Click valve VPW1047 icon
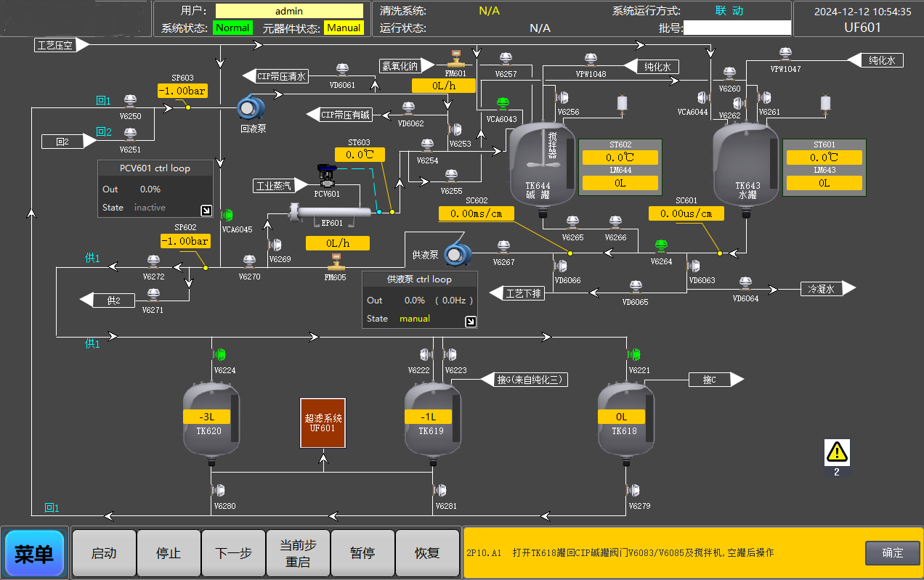924x580 pixels. (785, 54)
